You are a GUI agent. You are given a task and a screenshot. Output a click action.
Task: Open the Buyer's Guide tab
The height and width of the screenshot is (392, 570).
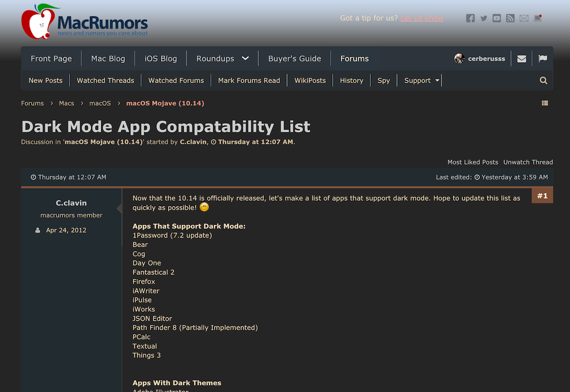click(x=294, y=58)
